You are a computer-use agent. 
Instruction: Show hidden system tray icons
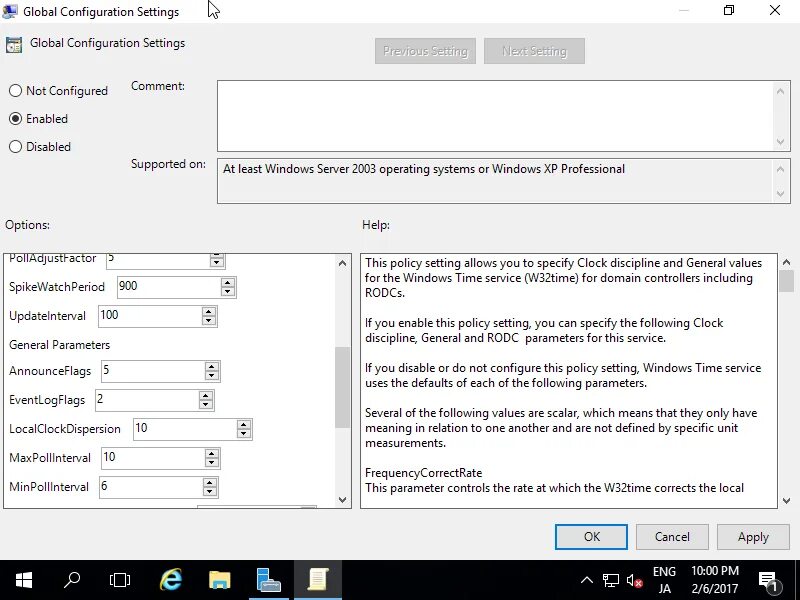pos(587,580)
